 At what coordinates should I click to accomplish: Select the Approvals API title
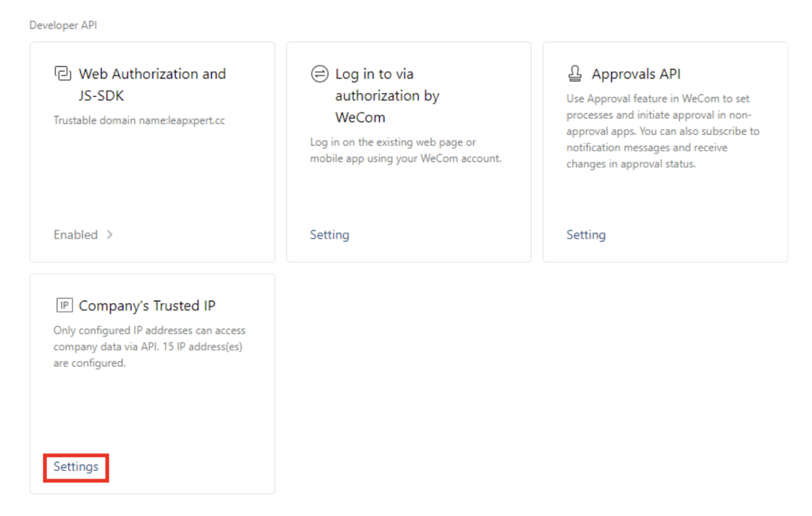point(636,74)
